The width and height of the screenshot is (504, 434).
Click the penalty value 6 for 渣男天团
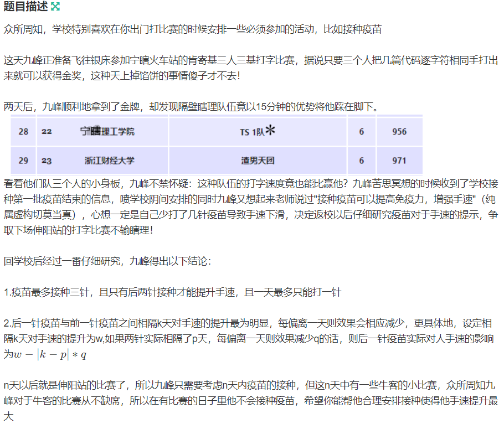[361, 161]
